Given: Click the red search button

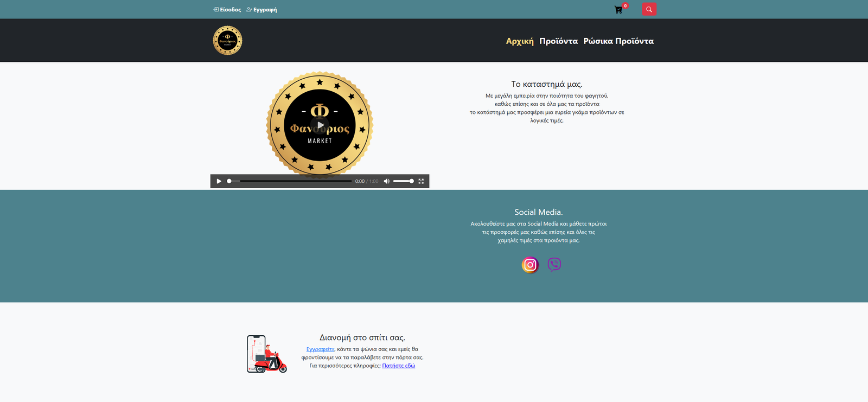Looking at the screenshot, I should tap(649, 9).
